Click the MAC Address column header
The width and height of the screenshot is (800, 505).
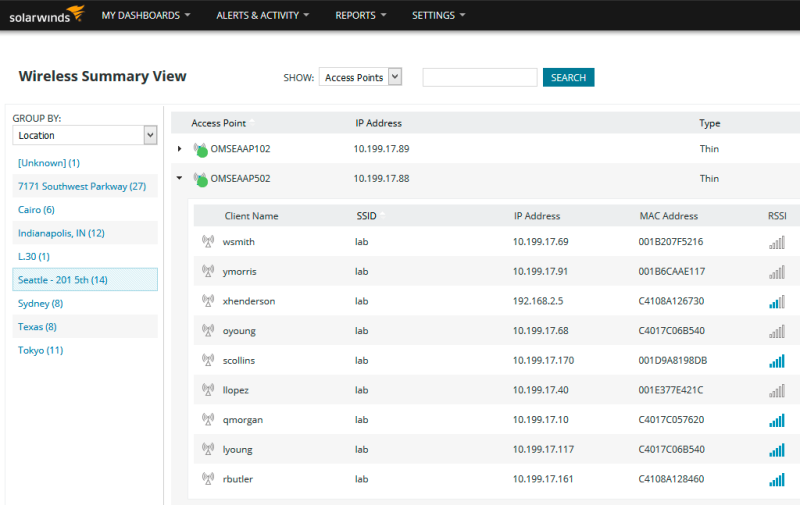[668, 216]
